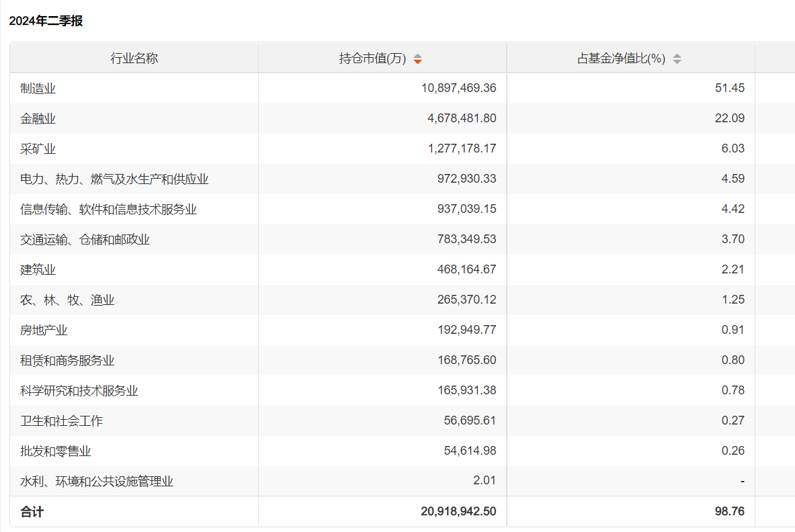The image size is (795, 532).
Task: Select 交通运输、仓储和邮政业 row
Action: 85,240
